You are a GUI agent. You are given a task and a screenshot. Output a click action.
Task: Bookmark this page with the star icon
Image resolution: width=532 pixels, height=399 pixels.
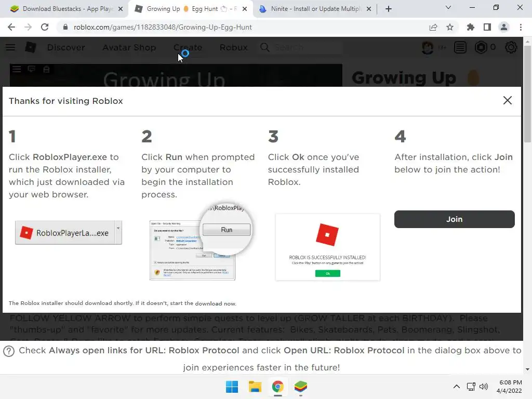[450, 27]
